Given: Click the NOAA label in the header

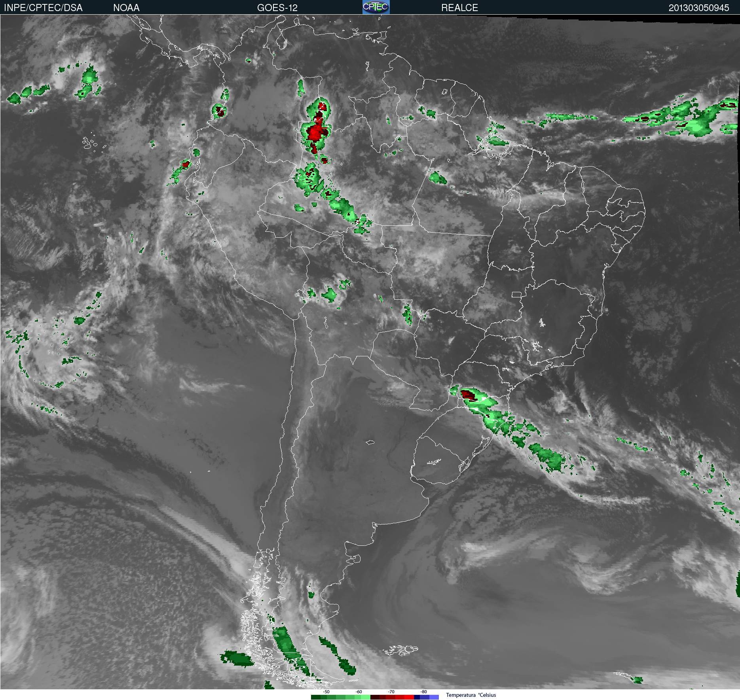Looking at the screenshot, I should click(x=126, y=8).
